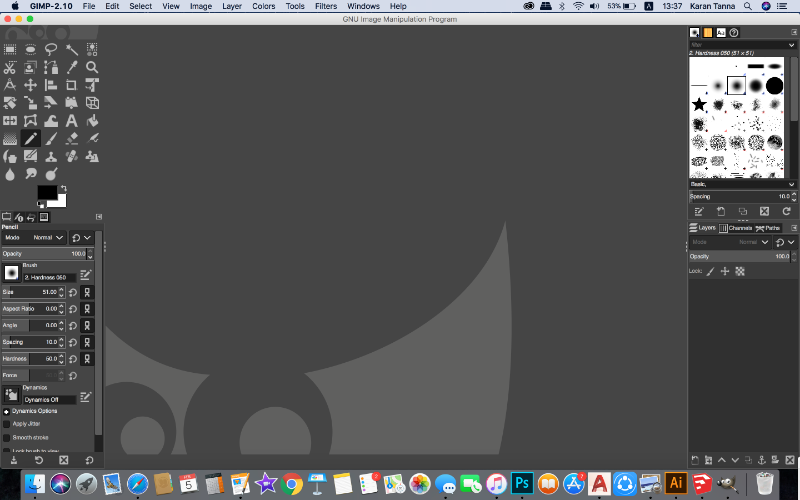Image resolution: width=800 pixels, height=500 pixels.
Task: Open the Filters menu
Action: [326, 6]
